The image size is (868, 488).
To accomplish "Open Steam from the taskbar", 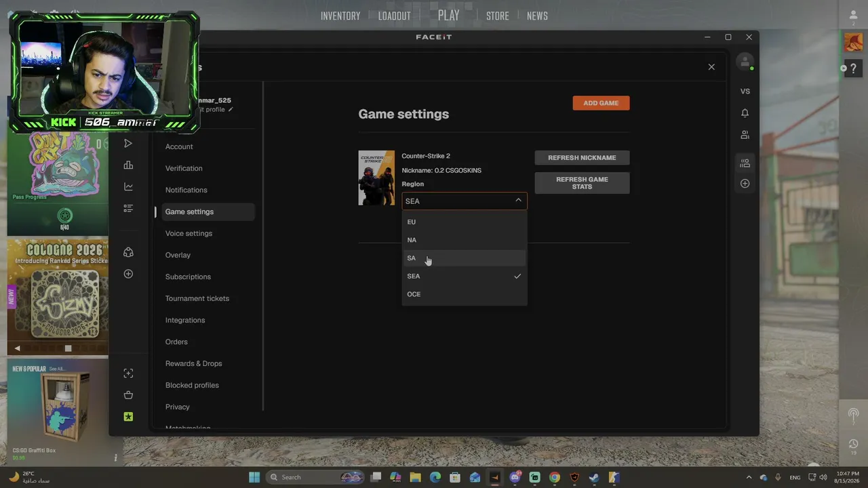I will 594,477.
